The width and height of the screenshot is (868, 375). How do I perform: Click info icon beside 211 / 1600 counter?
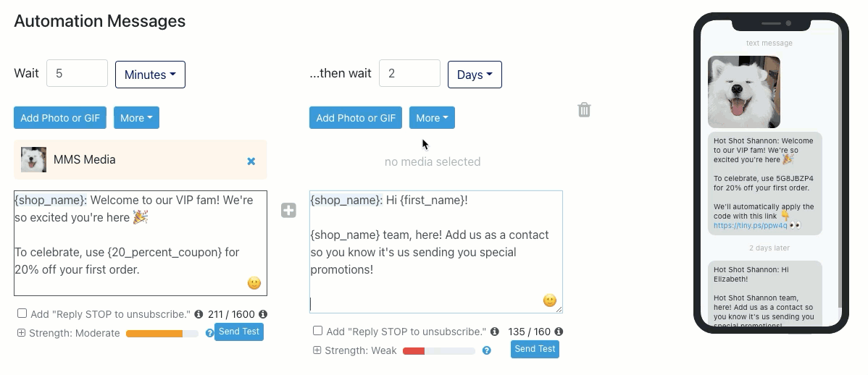tap(263, 314)
